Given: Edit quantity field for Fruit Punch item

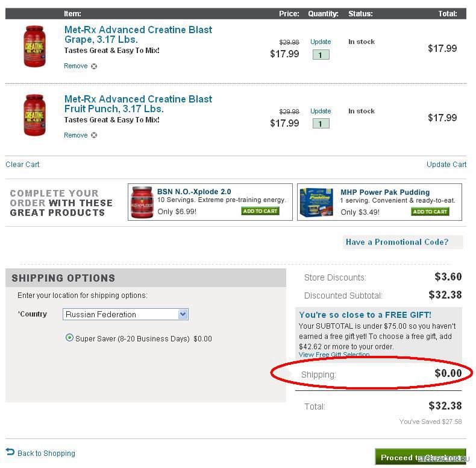Looking at the screenshot, I should pyautogui.click(x=321, y=124).
